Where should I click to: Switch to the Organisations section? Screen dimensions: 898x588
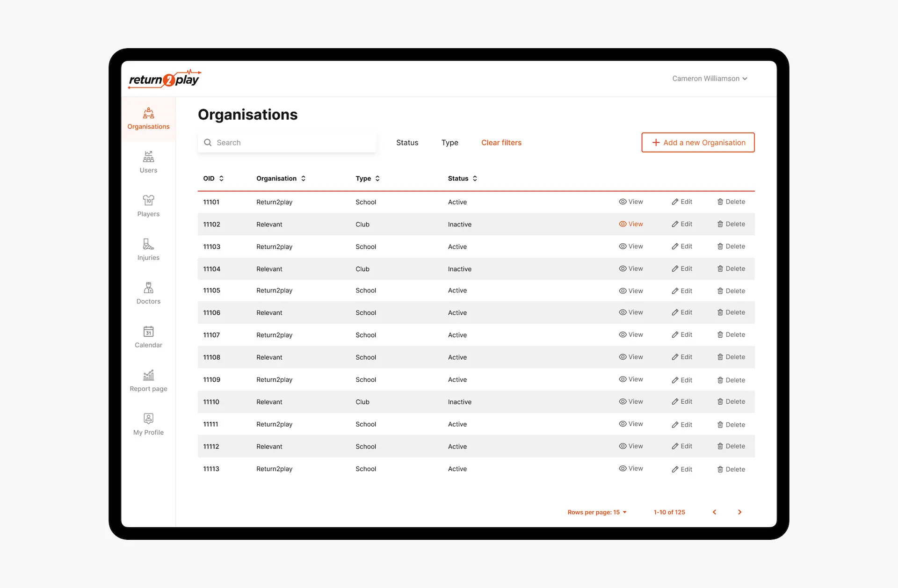pyautogui.click(x=148, y=118)
